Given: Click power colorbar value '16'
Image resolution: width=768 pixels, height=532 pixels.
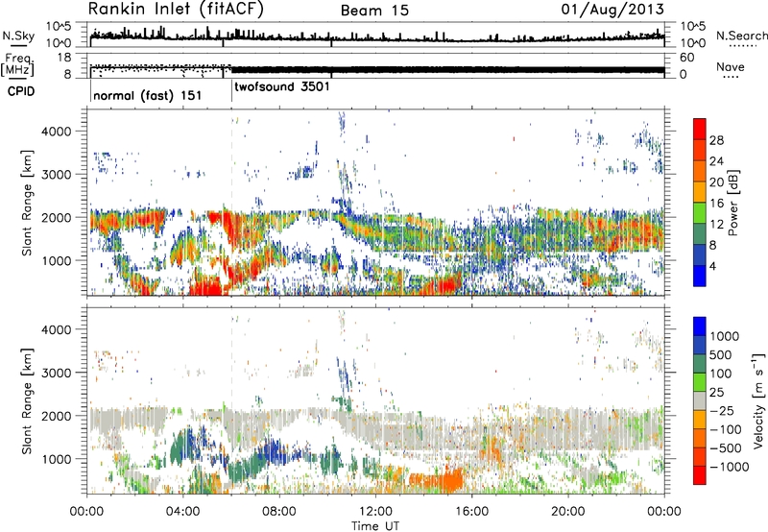Looking at the screenshot, I should [716, 204].
